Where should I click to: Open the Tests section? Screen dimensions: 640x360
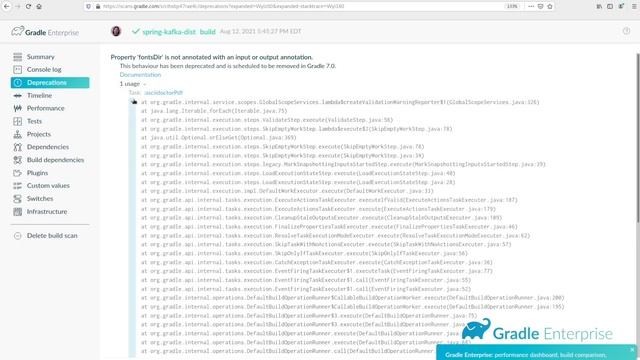[34, 121]
